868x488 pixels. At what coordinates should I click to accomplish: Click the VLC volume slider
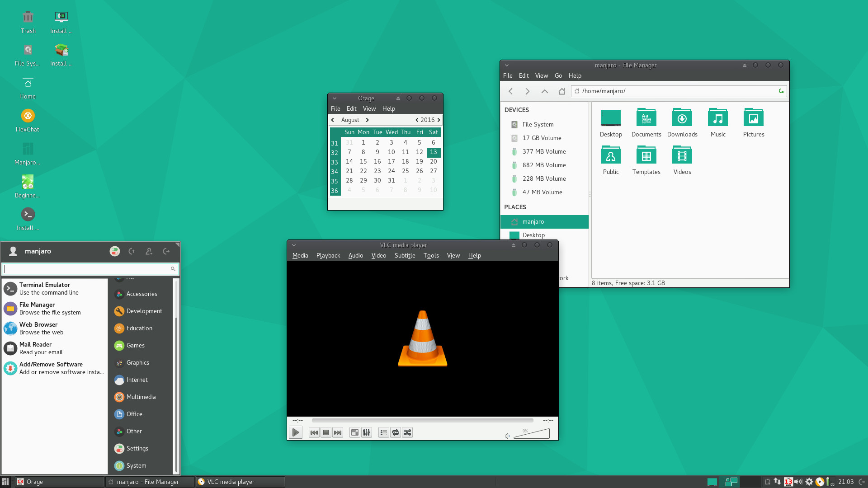[533, 434]
